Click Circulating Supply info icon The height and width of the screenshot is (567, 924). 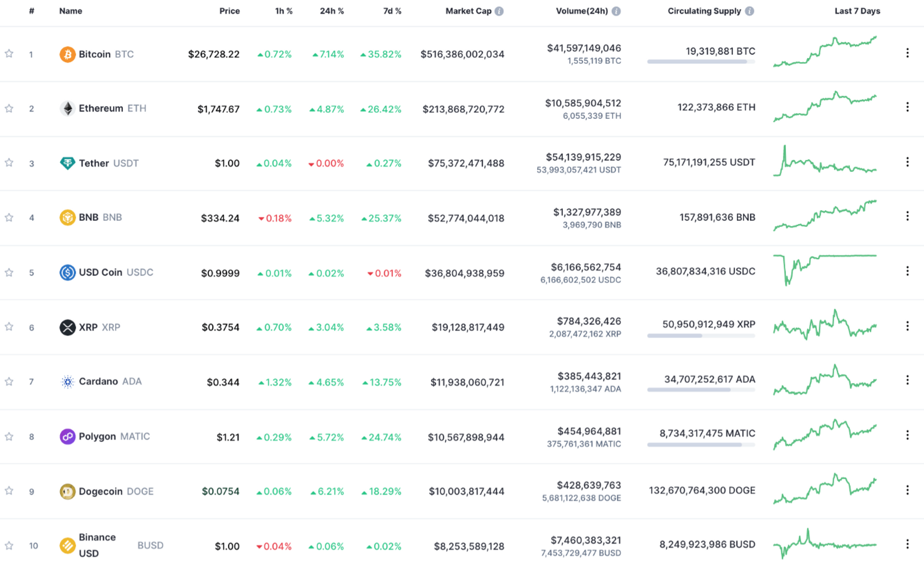pos(749,11)
